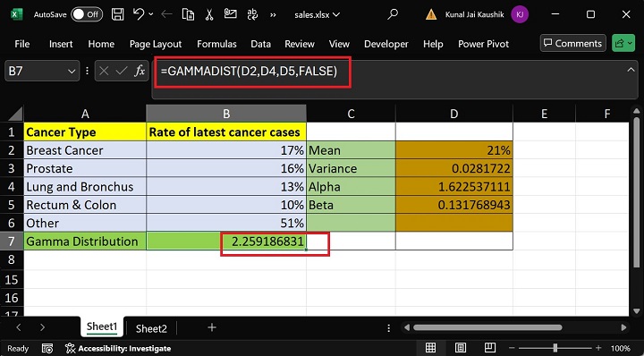The width and height of the screenshot is (644, 356).
Task: Click the horizontal scrollbar right arrow
Action: (624, 327)
